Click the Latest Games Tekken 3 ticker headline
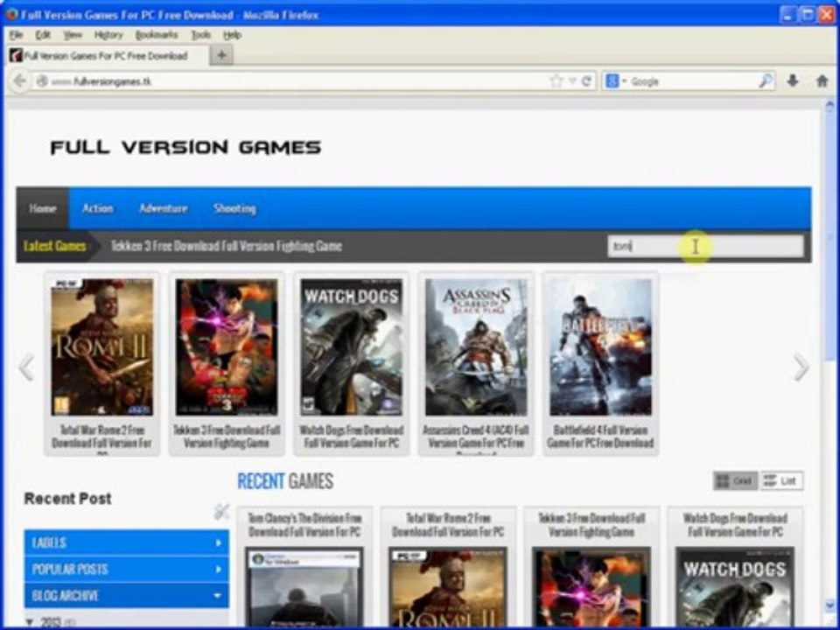 226,246
